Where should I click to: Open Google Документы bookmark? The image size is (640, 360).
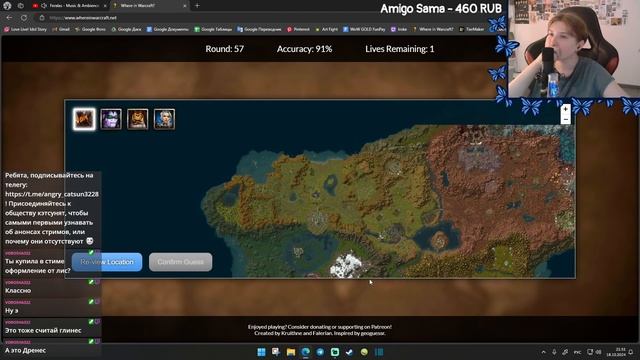[x=168, y=29]
